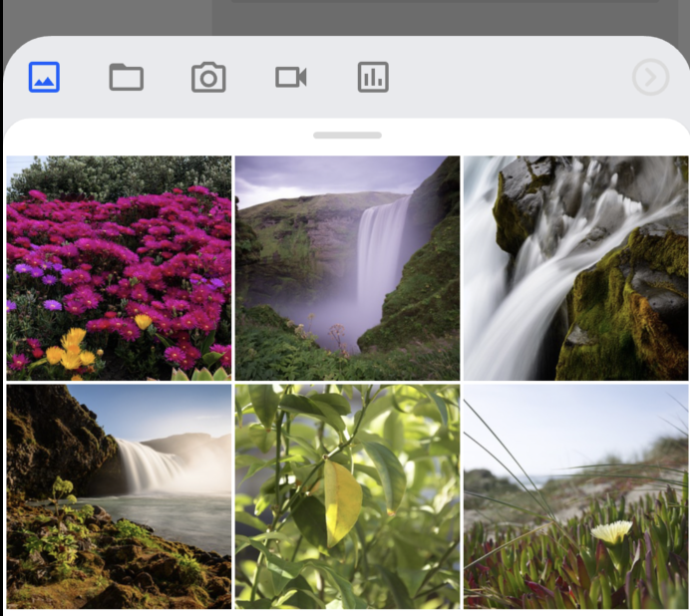Select the photo gallery icon
The image size is (690, 616).
click(44, 77)
